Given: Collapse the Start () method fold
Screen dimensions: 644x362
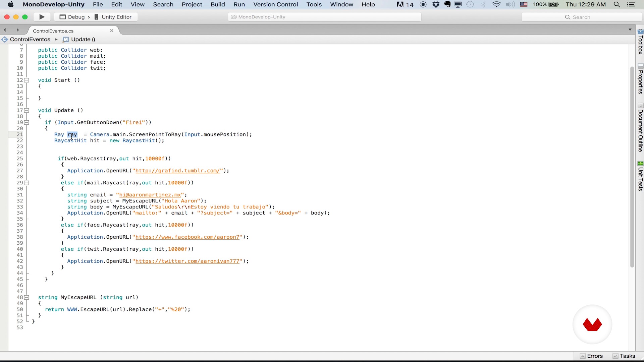Looking at the screenshot, I should pyautogui.click(x=26, y=80).
